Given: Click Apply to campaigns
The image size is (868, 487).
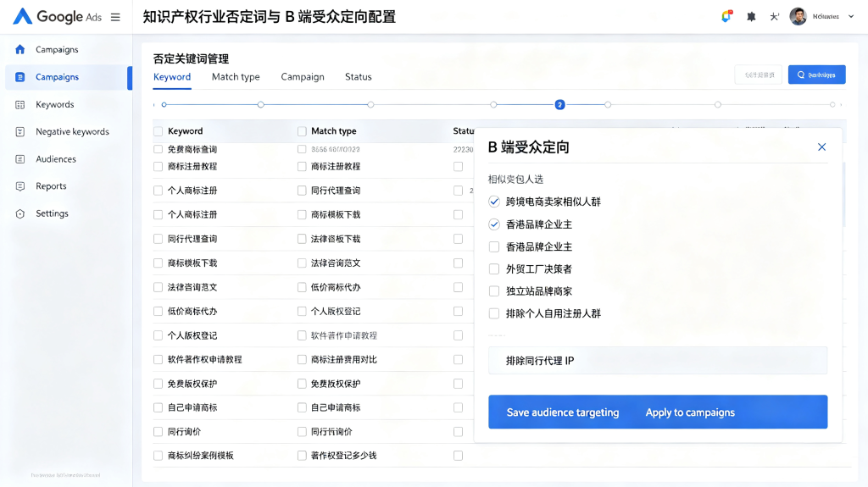Looking at the screenshot, I should click(690, 412).
